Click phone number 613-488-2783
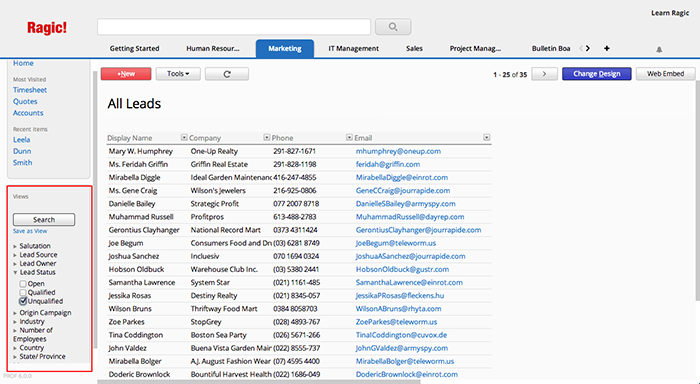 coord(295,217)
